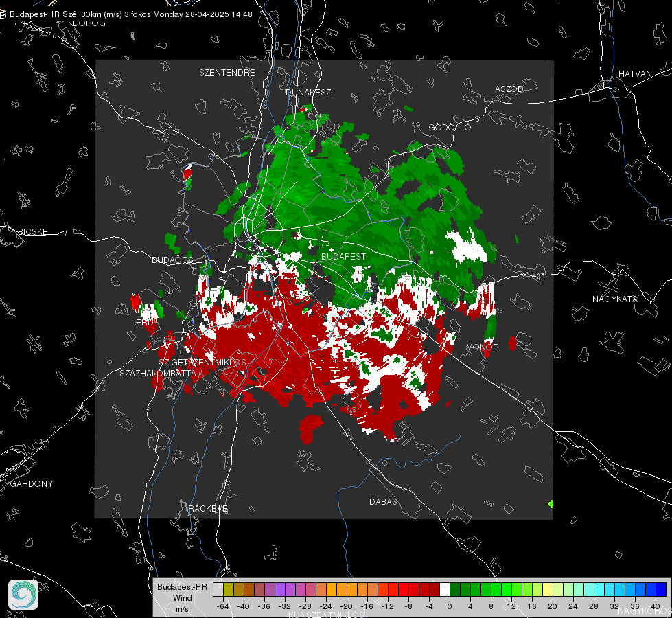This screenshot has height=618, width=672.
Task: Click the BICSKE town label
Action: coord(32,231)
